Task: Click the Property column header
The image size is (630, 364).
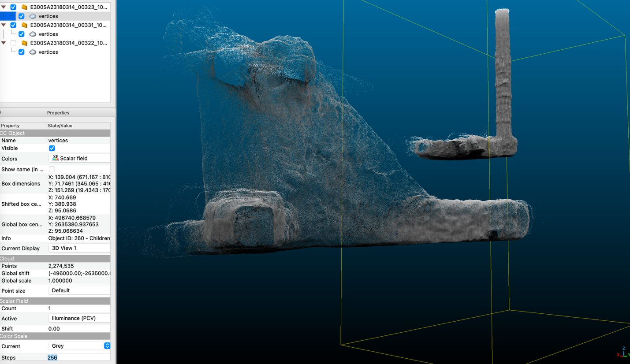Action: (x=10, y=126)
